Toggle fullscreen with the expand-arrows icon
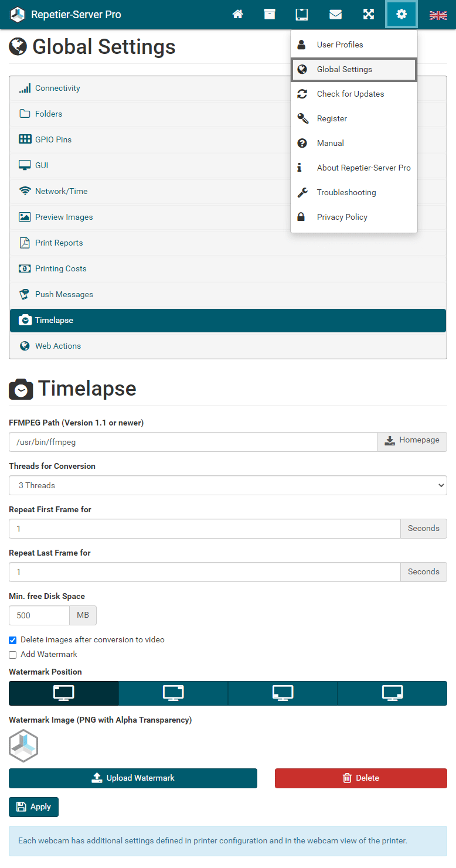This screenshot has height=868, width=456. click(368, 15)
